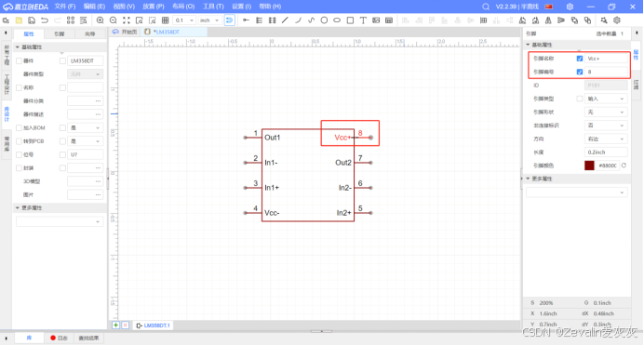The height and width of the screenshot is (345, 644).
Task: Click the gear settings icon in title bar
Action: click(570, 7)
